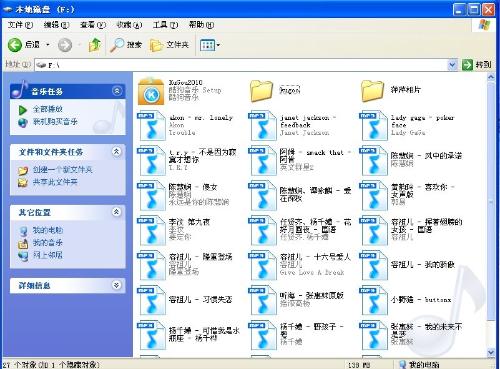The width and height of the screenshot is (500, 369).
Task: Open the address bar dropdown arrow
Action: click(452, 65)
